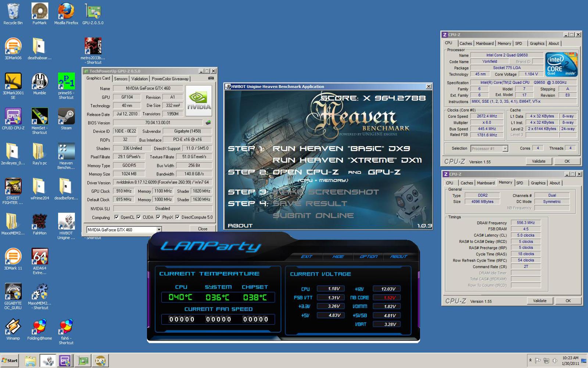The image size is (588, 368).
Task: Open OPTION in the LANParty monitor
Action: (369, 256)
